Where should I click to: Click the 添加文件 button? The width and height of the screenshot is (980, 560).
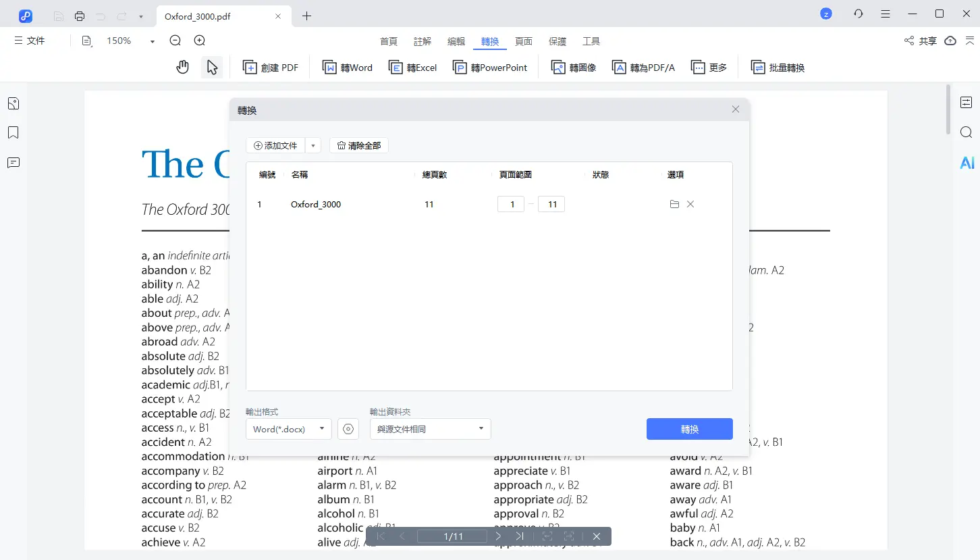(275, 145)
